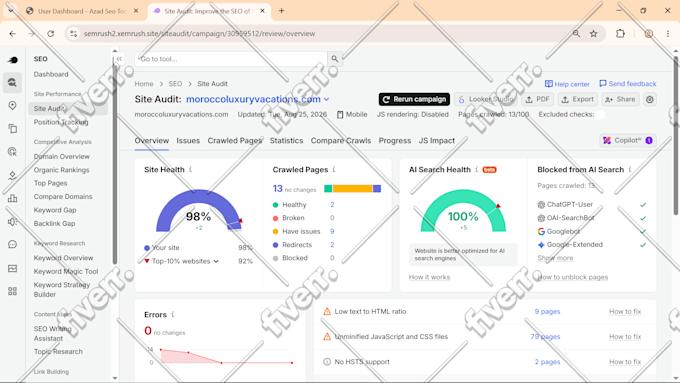Collapse the sidebar with double-chevron icon
This screenshot has width=680, height=383.
tap(119, 59)
